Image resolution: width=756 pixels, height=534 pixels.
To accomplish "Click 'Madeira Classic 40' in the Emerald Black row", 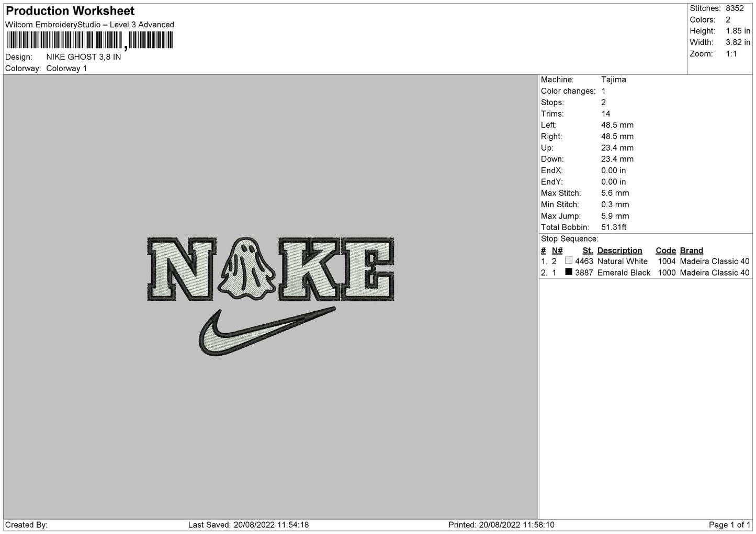I will (x=715, y=273).
